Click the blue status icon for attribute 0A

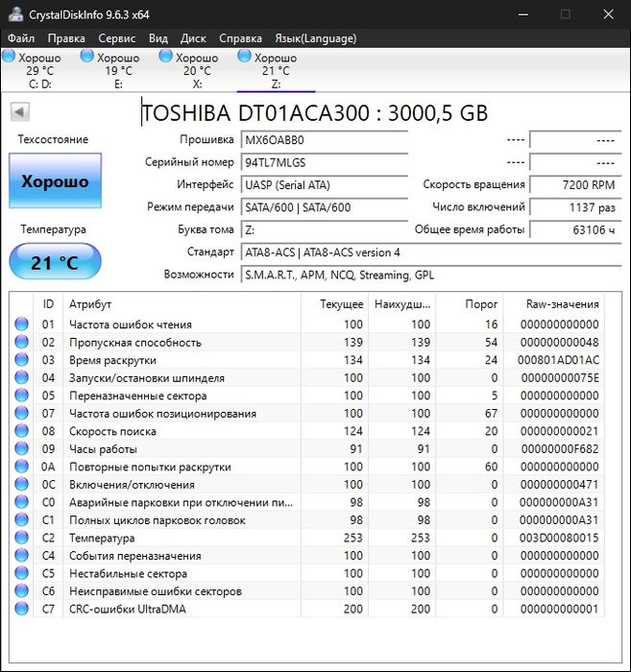click(x=21, y=467)
